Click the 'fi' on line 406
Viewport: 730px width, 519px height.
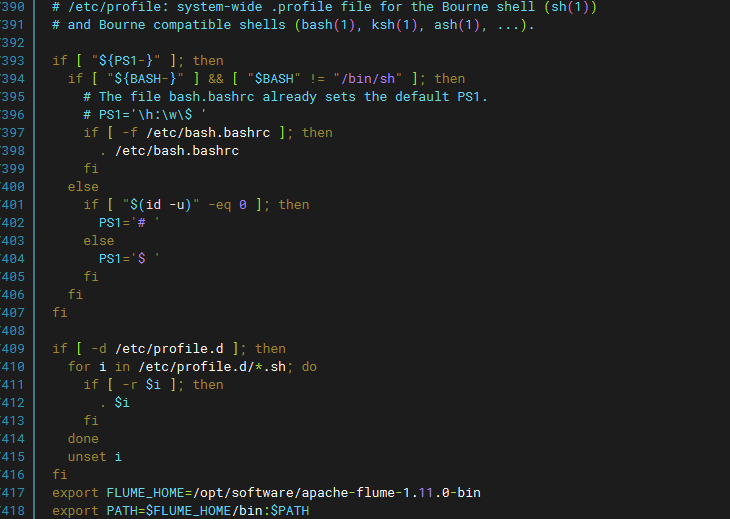tap(75, 295)
